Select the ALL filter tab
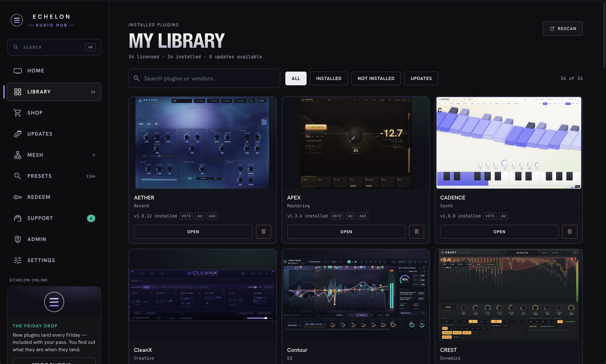The image size is (606, 364). [296, 78]
